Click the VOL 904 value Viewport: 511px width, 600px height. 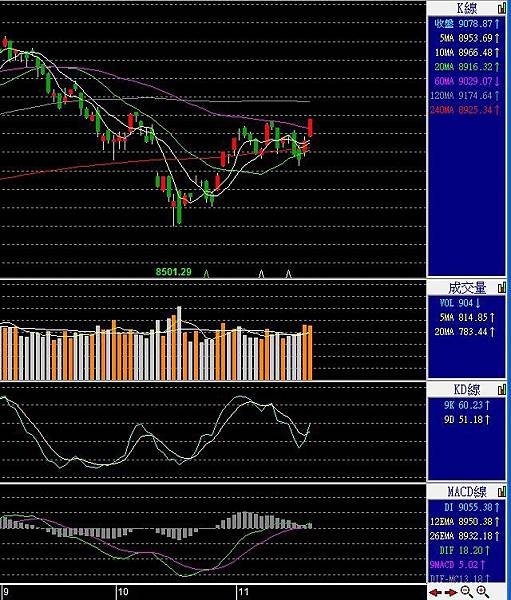click(460, 303)
